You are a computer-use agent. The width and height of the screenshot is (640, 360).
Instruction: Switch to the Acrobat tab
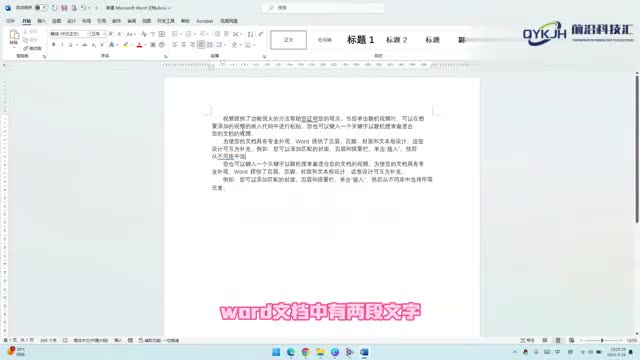[204, 21]
